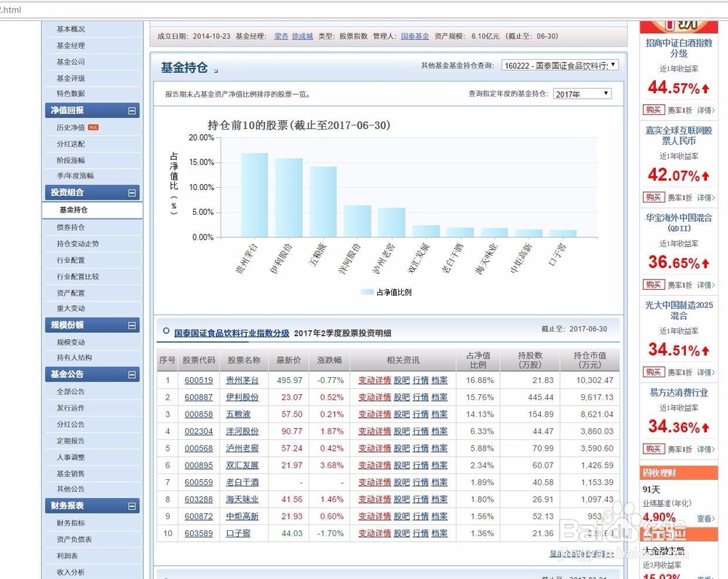Open 股吧 for 五粮液
The width and height of the screenshot is (728, 579).
coord(403,414)
